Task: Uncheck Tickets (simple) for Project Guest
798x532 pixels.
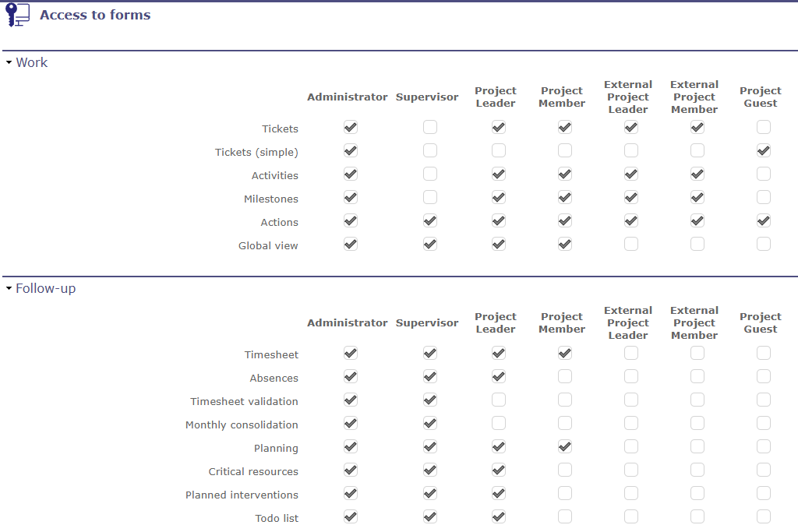Action: [764, 150]
